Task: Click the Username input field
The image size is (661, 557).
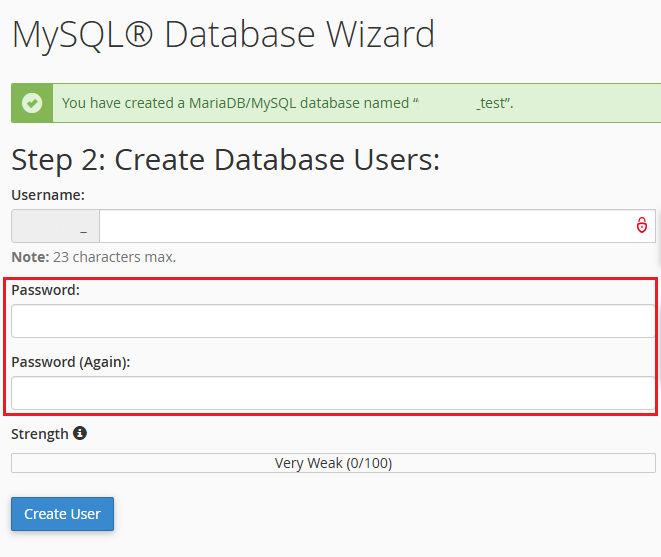Action: pos(377,226)
